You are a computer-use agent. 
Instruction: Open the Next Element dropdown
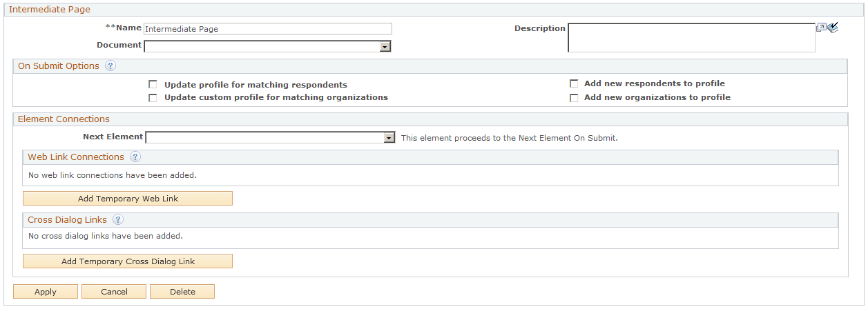click(x=389, y=138)
